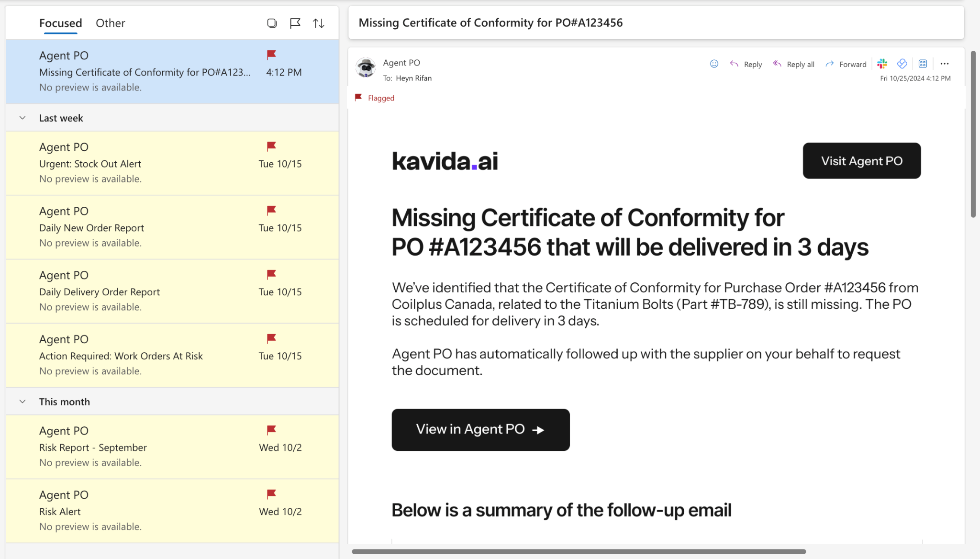Add an emoji reaction to the message

click(x=714, y=64)
